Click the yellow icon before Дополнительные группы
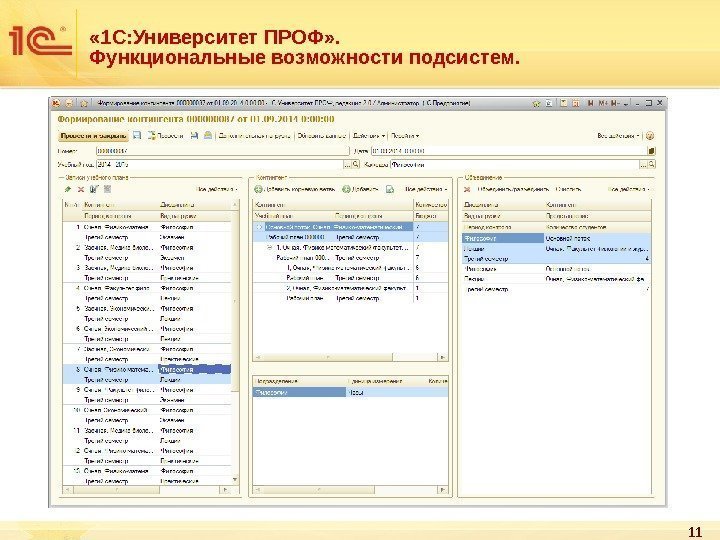720x540 pixels. click(208, 135)
